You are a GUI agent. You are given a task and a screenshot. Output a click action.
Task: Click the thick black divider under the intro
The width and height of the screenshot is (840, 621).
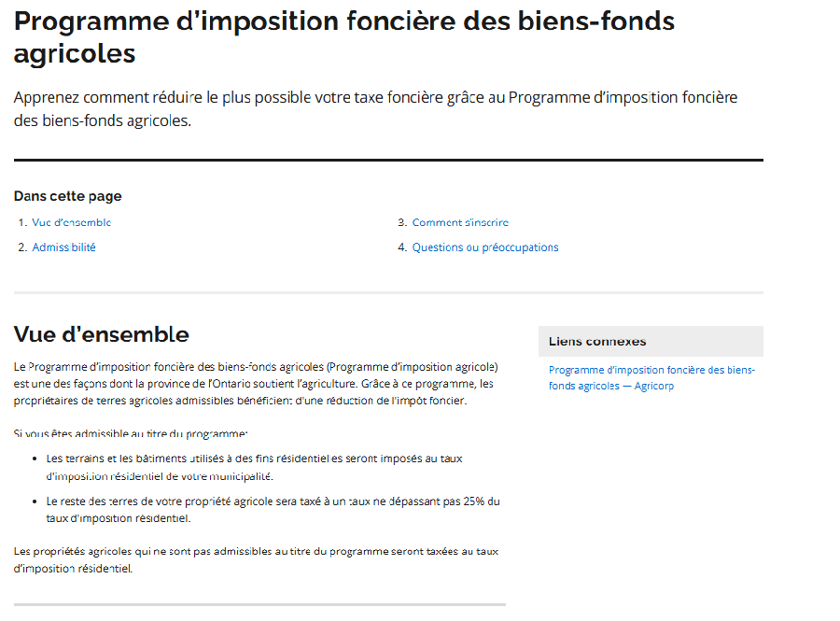click(388, 161)
